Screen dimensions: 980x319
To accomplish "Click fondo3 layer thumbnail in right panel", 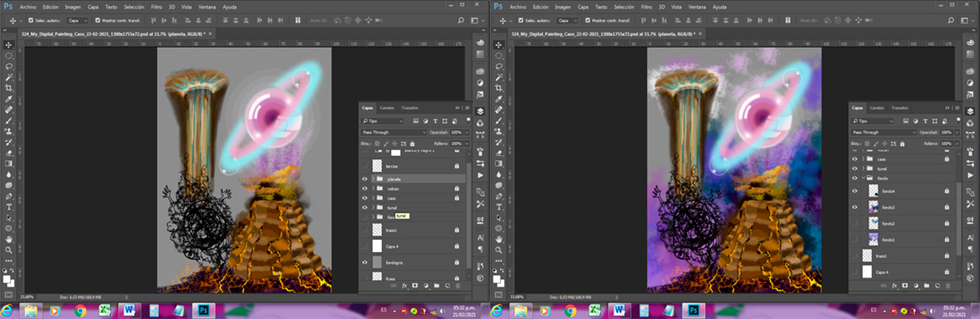I will click(x=873, y=207).
